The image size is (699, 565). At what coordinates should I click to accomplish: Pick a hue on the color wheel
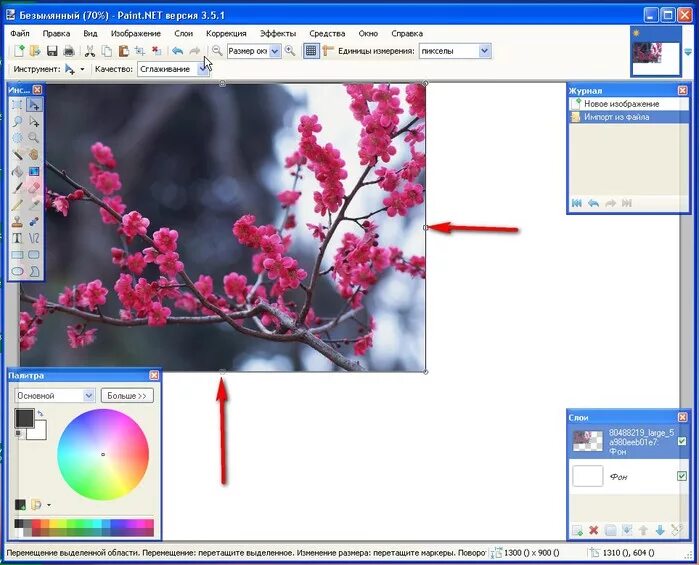coord(103,454)
